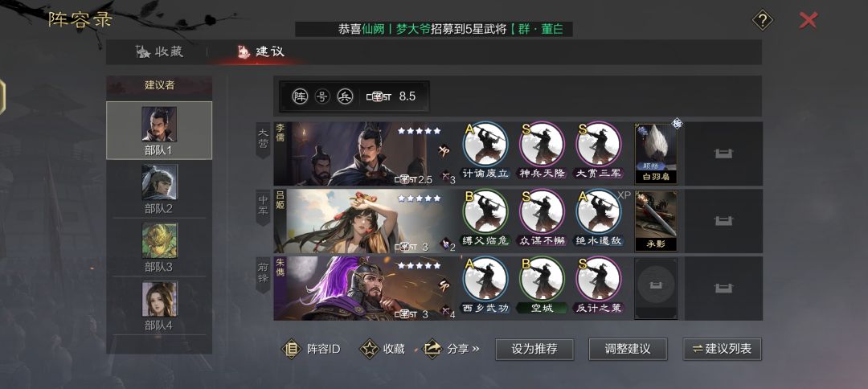Click the 调整建议 button
Screen dimensions: 868x389
tap(628, 349)
